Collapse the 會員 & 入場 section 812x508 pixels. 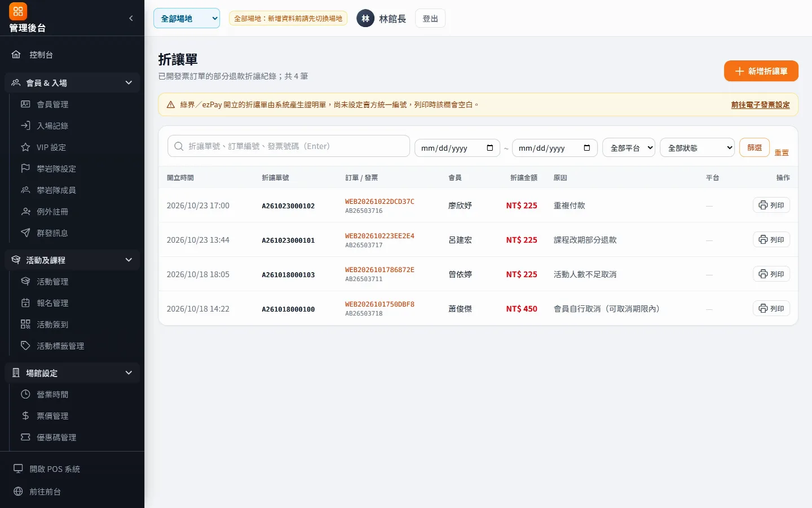[72, 83]
